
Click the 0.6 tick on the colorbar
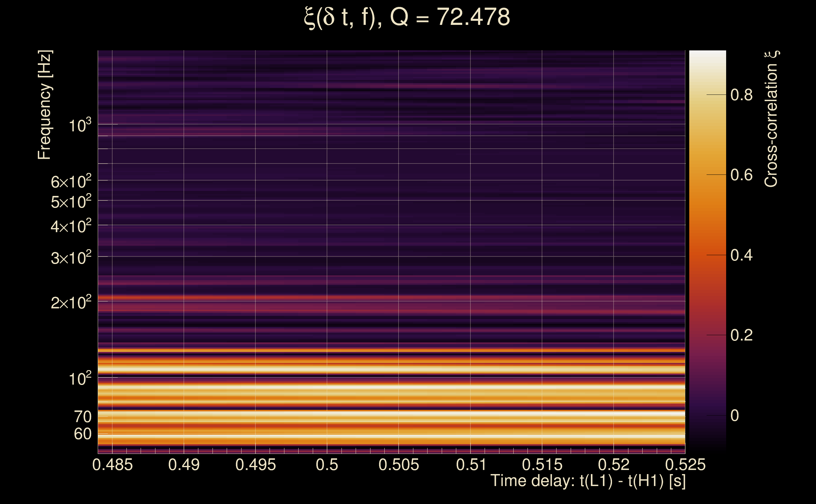[741, 175]
